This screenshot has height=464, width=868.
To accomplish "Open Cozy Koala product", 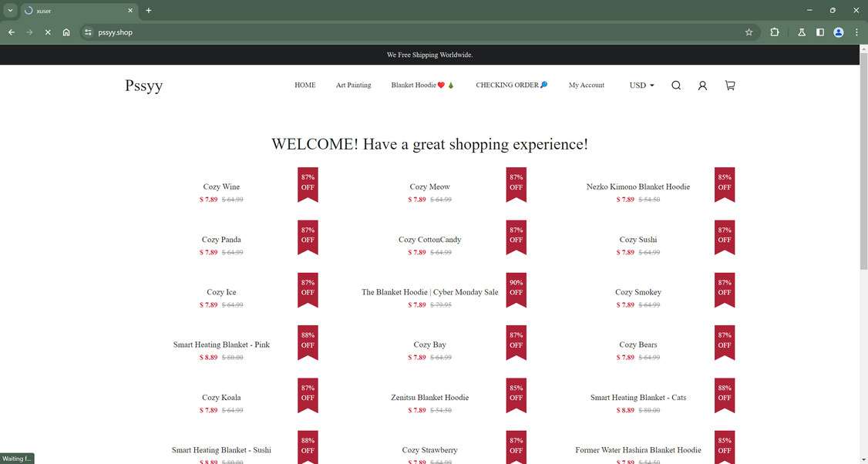I will tap(221, 397).
